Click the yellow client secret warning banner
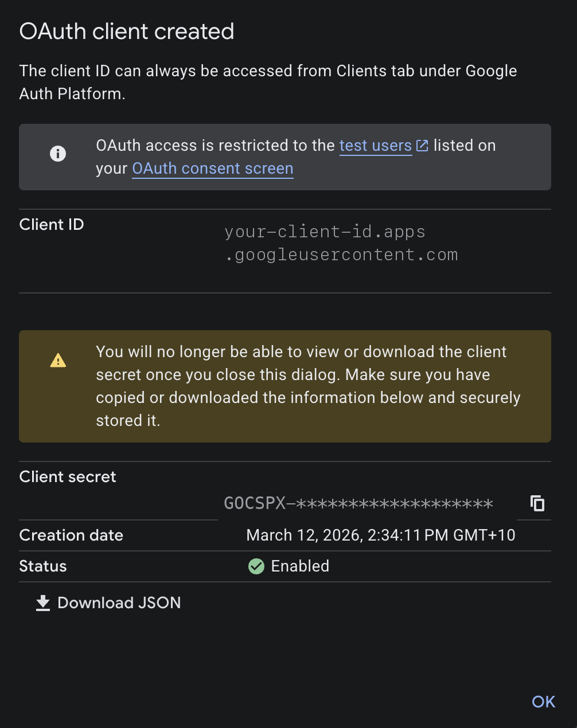577x728 pixels. 285,386
